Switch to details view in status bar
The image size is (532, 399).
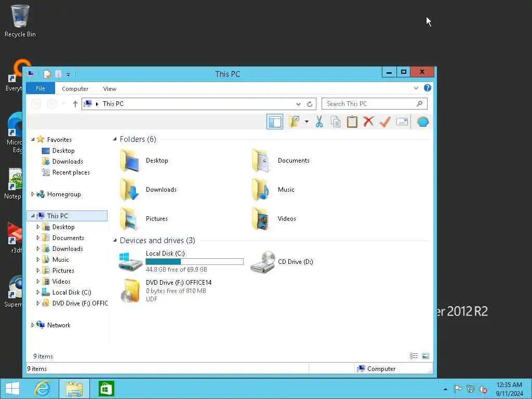pos(414,356)
